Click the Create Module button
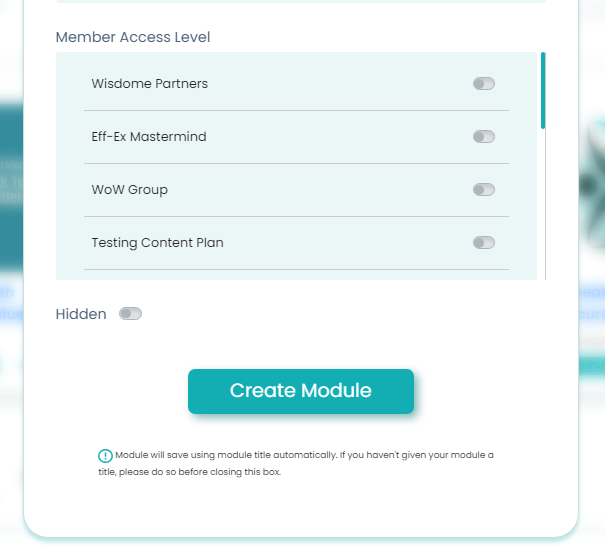 (301, 391)
